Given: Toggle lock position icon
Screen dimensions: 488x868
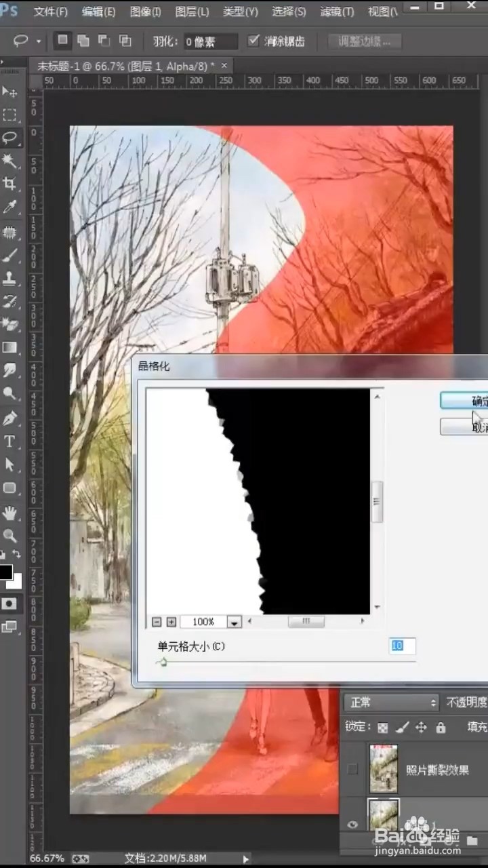Looking at the screenshot, I should 421,728.
